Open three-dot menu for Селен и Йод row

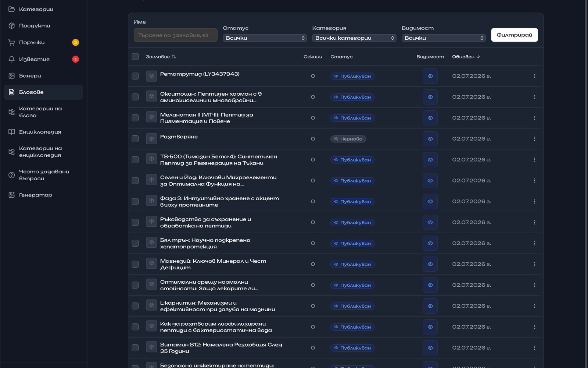pos(534,181)
